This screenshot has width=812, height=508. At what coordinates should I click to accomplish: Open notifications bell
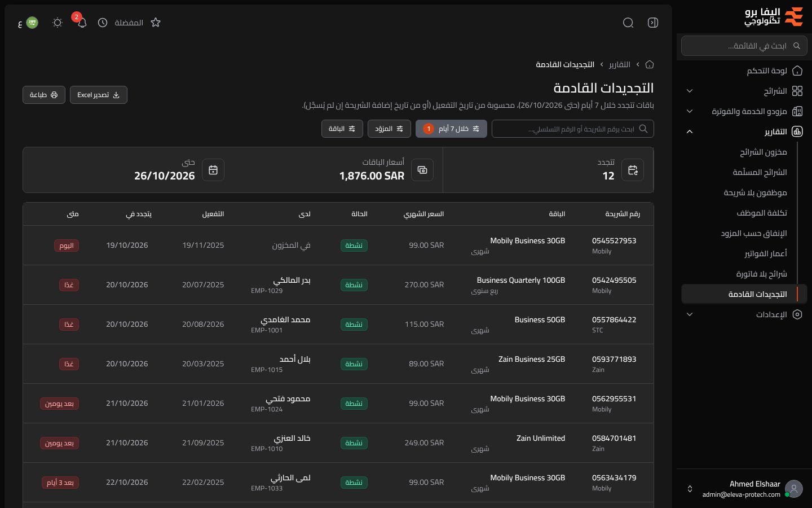82,23
